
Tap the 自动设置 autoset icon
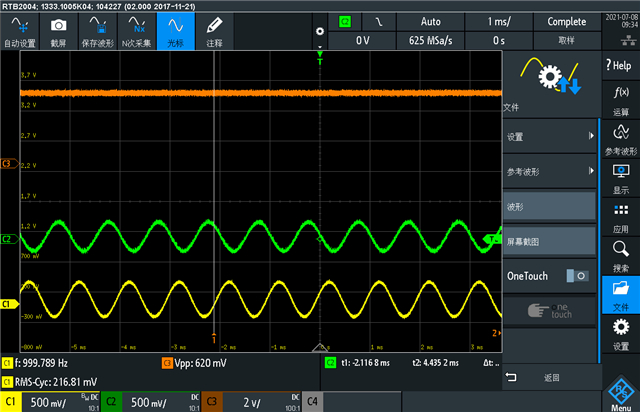20,31
